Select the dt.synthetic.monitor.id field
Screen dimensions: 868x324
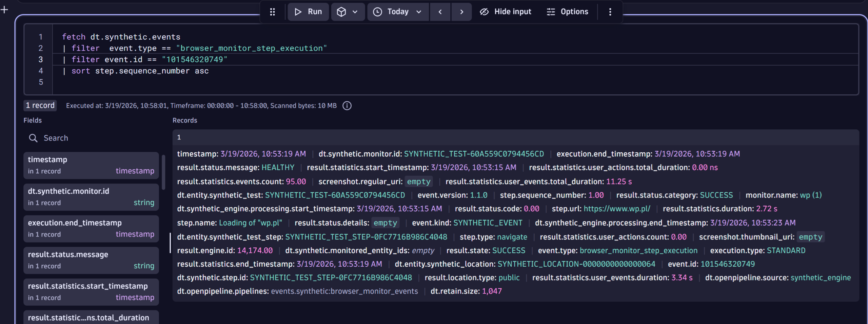click(91, 197)
